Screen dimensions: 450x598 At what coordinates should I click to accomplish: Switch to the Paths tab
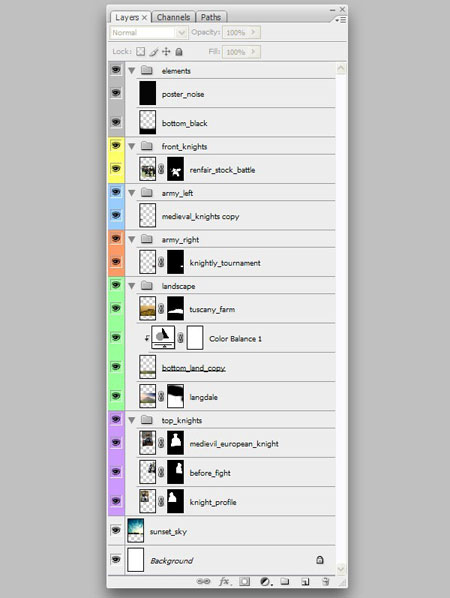(x=211, y=17)
